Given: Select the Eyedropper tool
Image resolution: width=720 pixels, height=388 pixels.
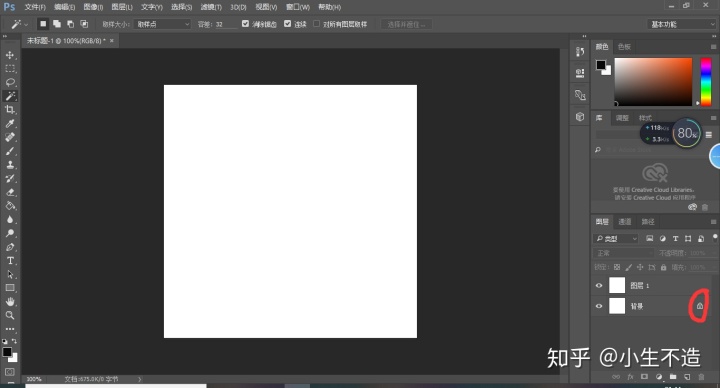Looking at the screenshot, I should (x=10, y=124).
